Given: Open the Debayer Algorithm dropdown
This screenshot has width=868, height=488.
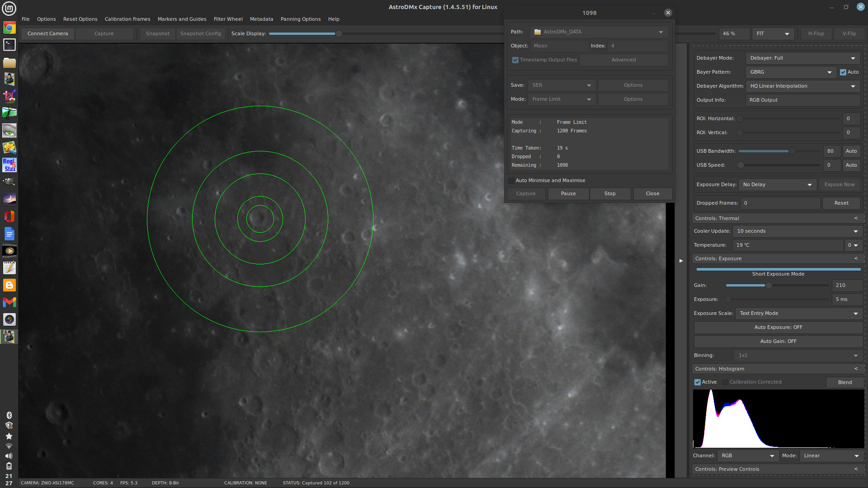Looking at the screenshot, I should coord(802,86).
